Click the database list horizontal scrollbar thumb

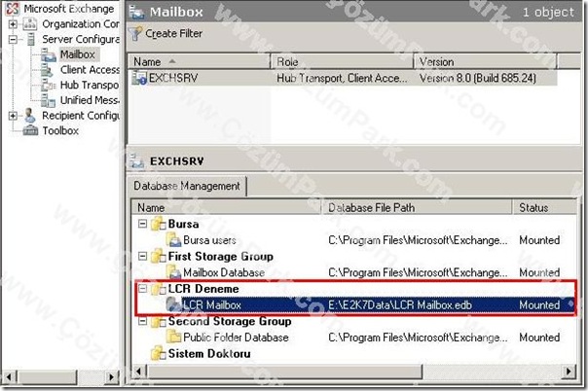point(284,372)
